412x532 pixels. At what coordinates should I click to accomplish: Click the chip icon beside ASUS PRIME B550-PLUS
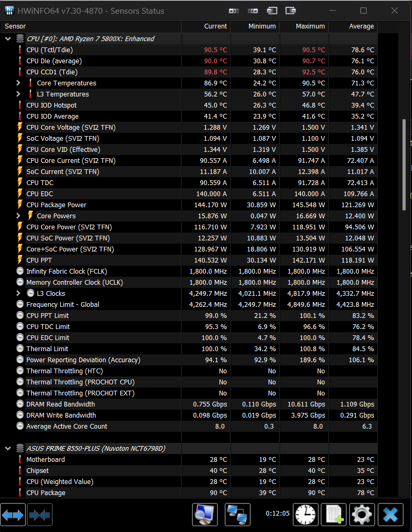[x=20, y=448]
